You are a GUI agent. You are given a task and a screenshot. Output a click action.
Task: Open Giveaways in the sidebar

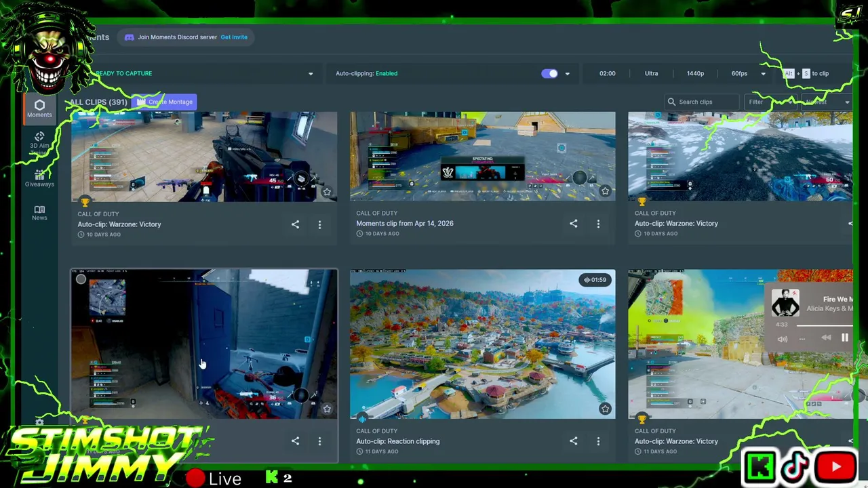pyautogui.click(x=39, y=178)
